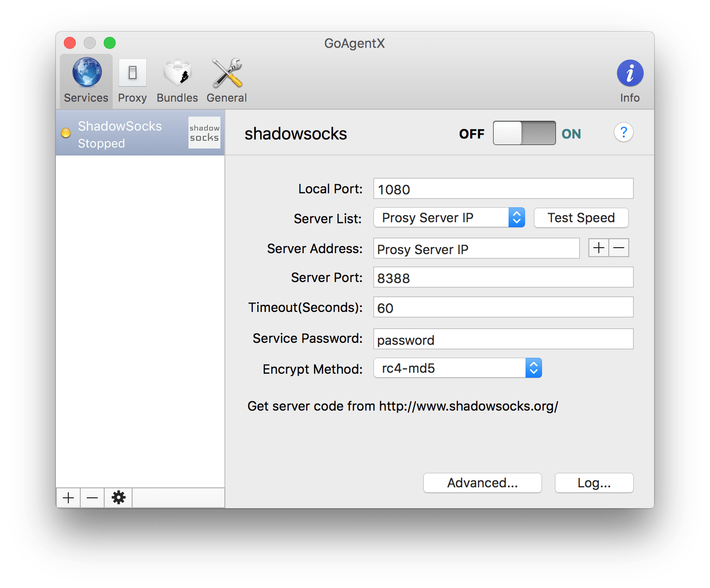This screenshot has height=588, width=710.
Task: Open the Info toolbar item
Action: tap(630, 82)
